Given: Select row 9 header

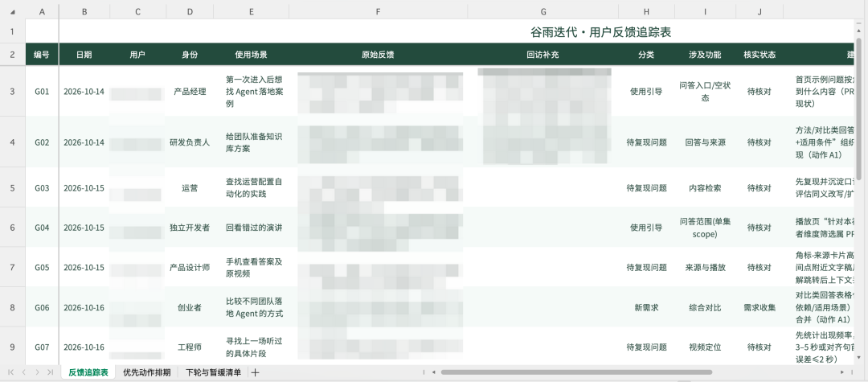Looking at the screenshot, I should [13, 347].
